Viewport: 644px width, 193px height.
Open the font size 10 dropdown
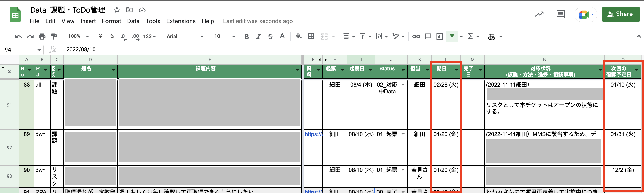click(x=224, y=37)
